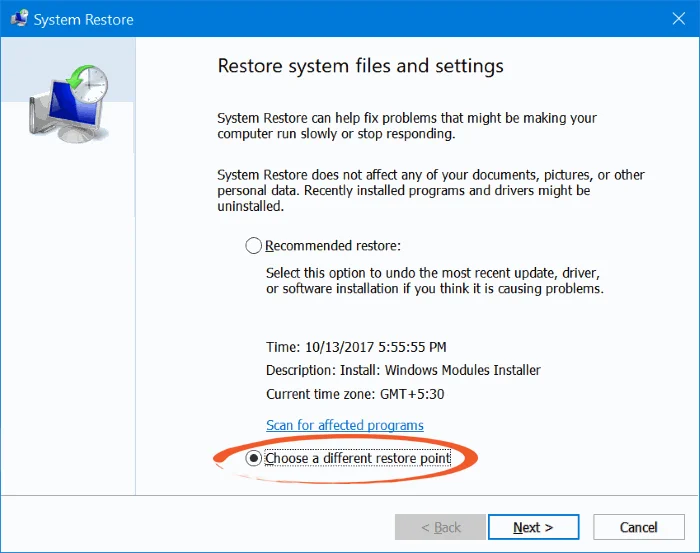Click 'System Restore can help fix problems' paragraph
The height and width of the screenshot is (553, 700).
(x=407, y=126)
